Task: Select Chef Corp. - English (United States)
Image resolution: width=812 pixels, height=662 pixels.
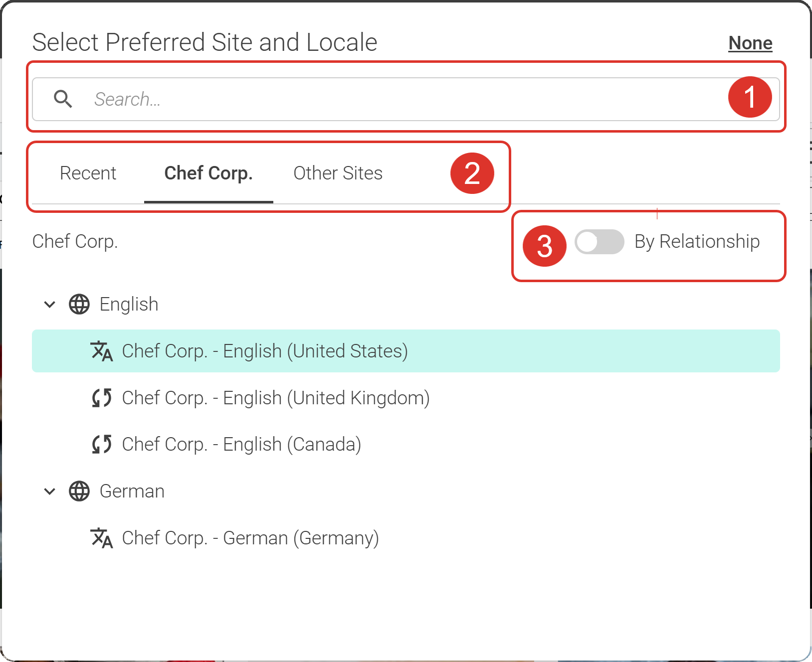Action: pyautogui.click(x=265, y=351)
